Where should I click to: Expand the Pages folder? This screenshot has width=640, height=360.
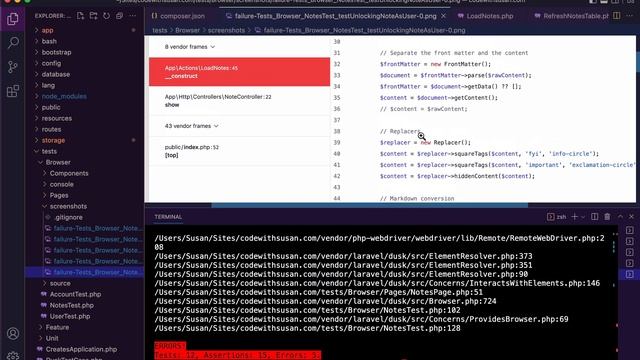tap(59, 196)
